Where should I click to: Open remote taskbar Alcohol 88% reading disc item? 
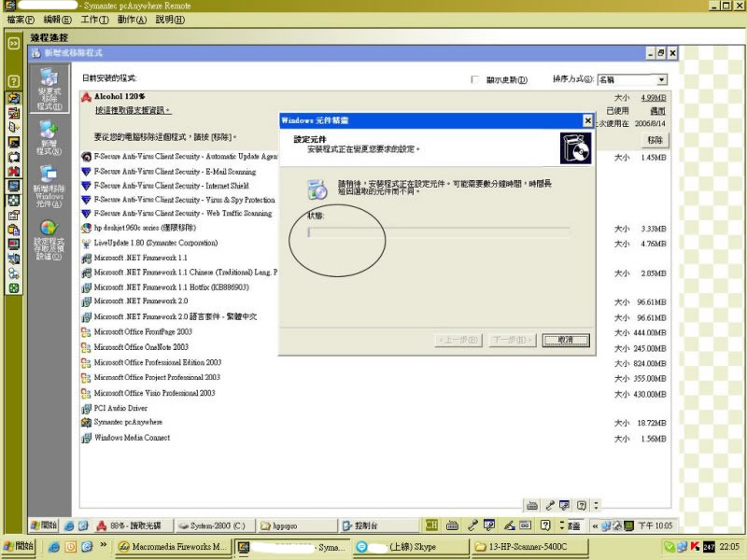pos(134,525)
